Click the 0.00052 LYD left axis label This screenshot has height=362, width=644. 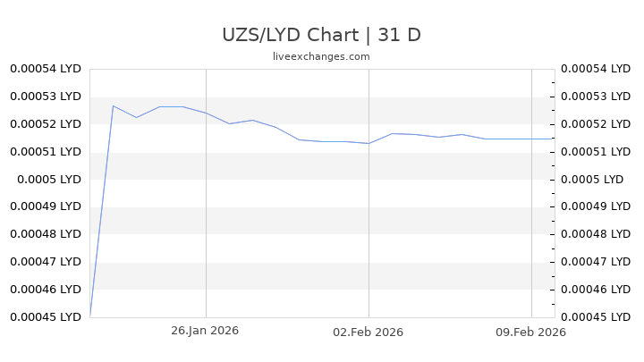coord(46,124)
